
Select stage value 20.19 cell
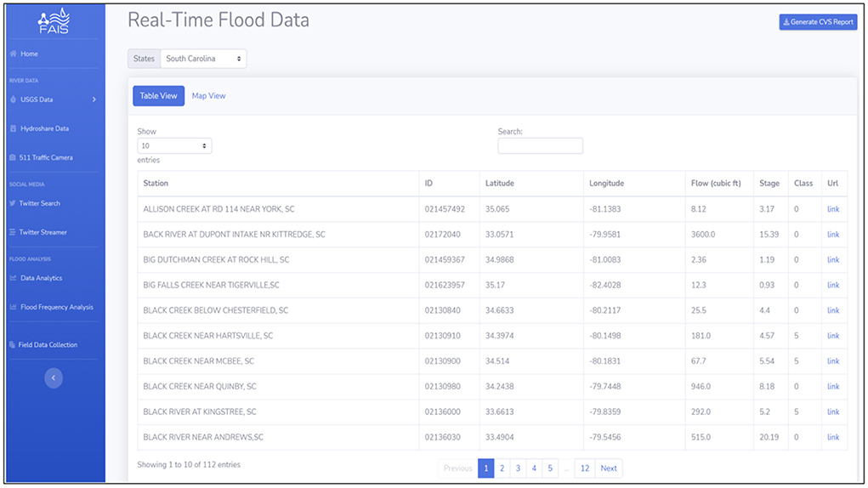pyautogui.click(x=769, y=437)
